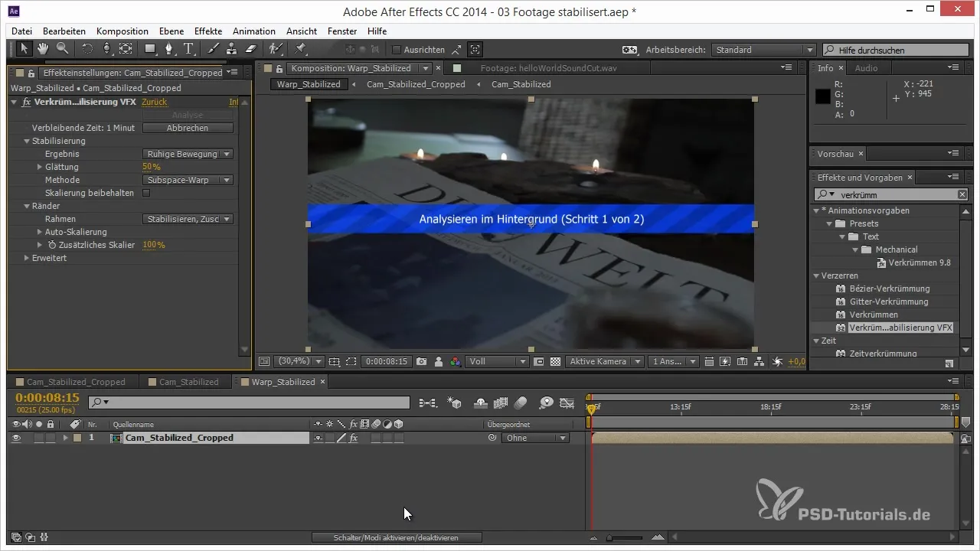
Task: Select the Eraser tool
Action: (x=250, y=49)
